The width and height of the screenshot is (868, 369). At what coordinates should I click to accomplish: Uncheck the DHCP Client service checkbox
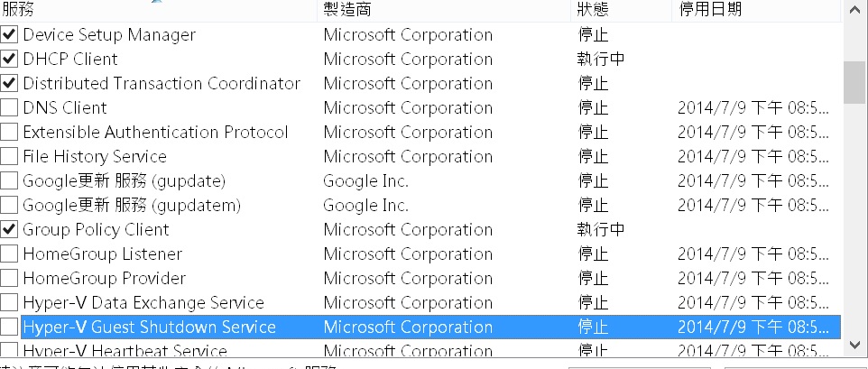[x=9, y=60]
